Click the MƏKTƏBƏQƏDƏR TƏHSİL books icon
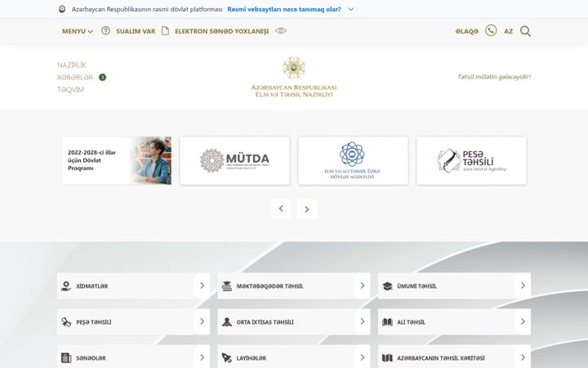 [x=226, y=285]
